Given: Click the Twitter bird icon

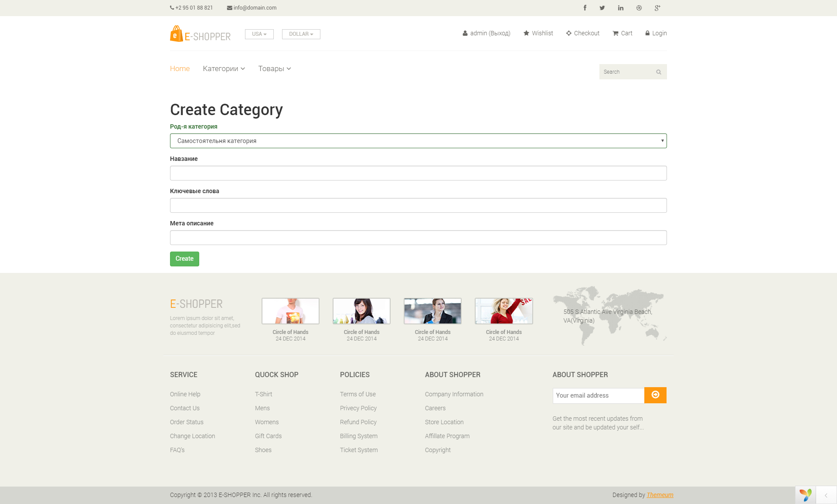Looking at the screenshot, I should (x=602, y=8).
